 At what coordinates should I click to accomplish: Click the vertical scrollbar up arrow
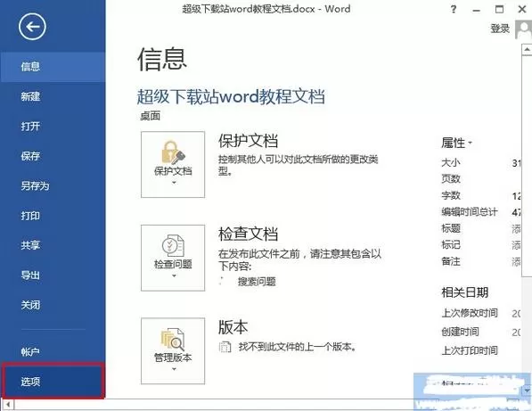click(527, 50)
